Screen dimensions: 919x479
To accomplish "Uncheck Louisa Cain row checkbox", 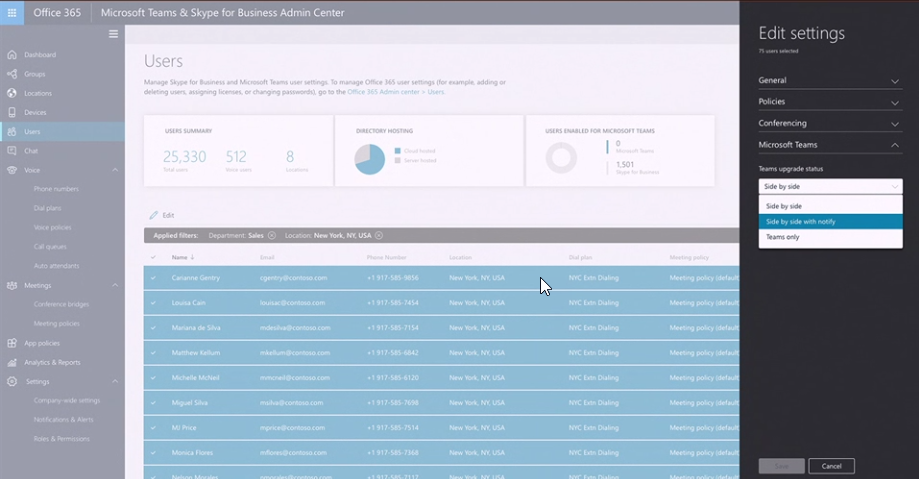I will coord(154,303).
